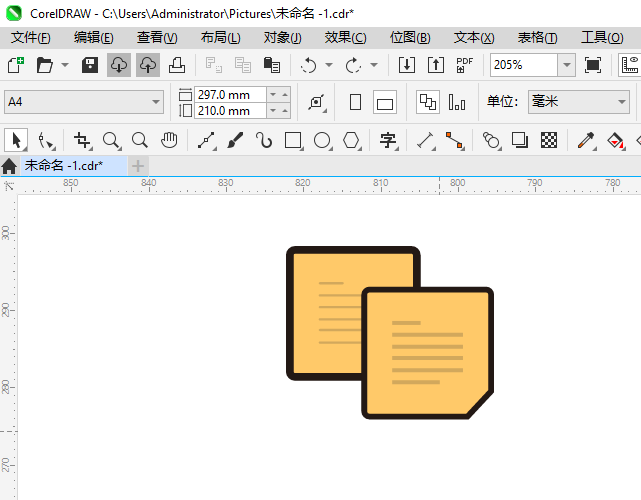
Task: Select the Pick arrow tool
Action: [x=16, y=141]
